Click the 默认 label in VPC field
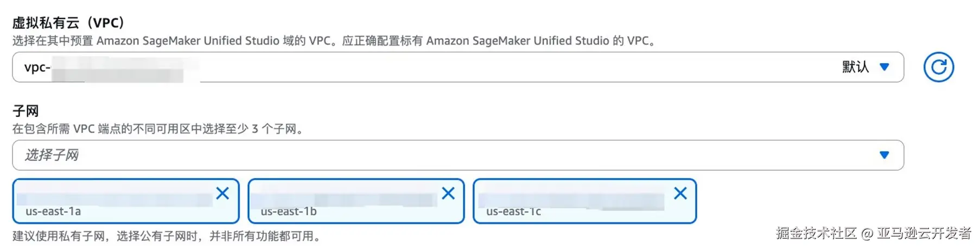This screenshot has width=980, height=249. (x=855, y=67)
